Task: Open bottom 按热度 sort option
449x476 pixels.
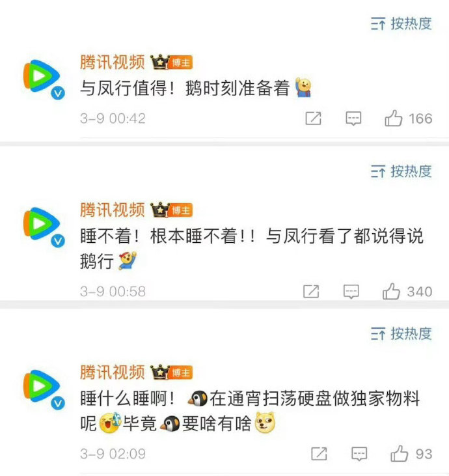Action: (x=401, y=333)
